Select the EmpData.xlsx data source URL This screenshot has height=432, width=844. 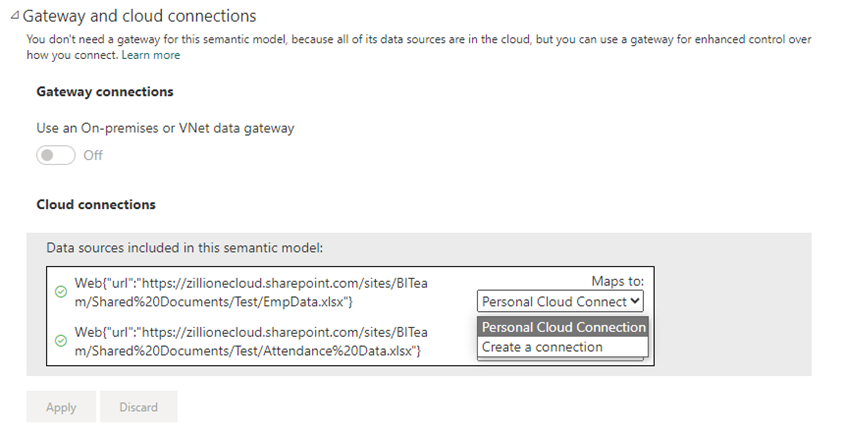click(251, 292)
